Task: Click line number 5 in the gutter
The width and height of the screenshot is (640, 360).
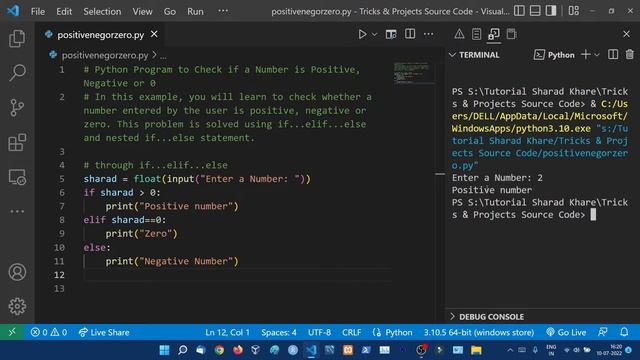Action: click(x=62, y=179)
